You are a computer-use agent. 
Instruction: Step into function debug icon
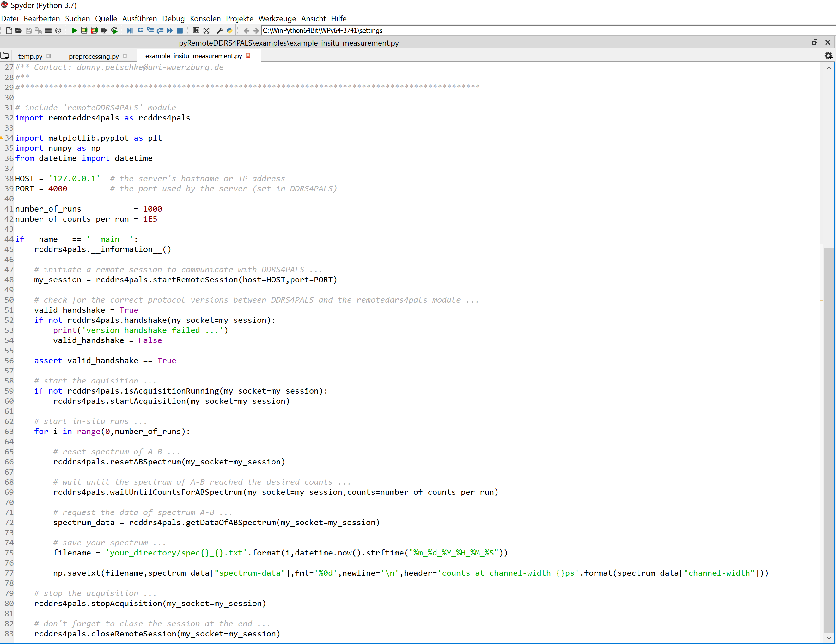point(150,31)
